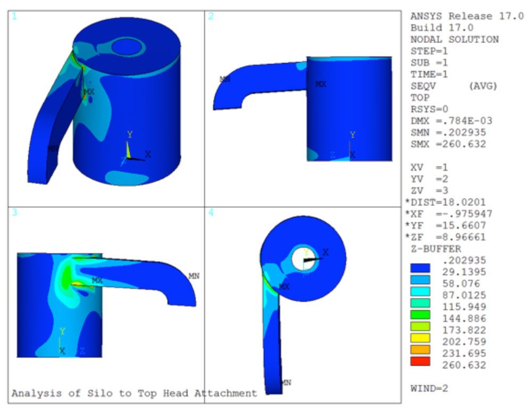Viewport: 532px width, 413px height.
Task: Click the red legend color swatch
Action: click(420, 361)
